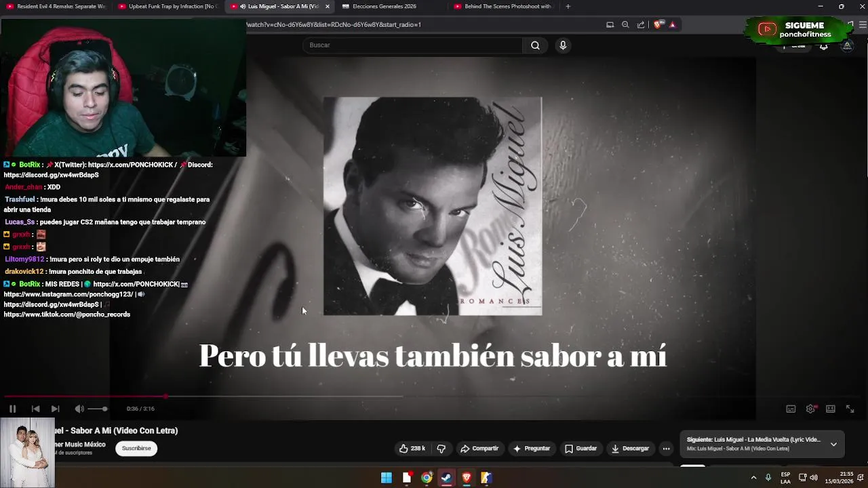Share the video via Compartir
The width and height of the screenshot is (868, 488).
coord(479,449)
